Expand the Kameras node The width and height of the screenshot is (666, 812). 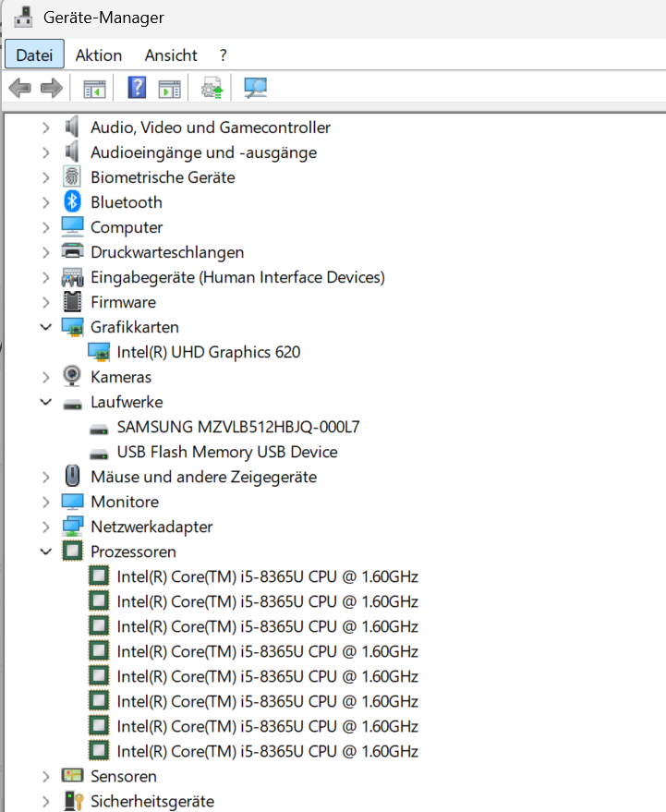[x=45, y=377]
